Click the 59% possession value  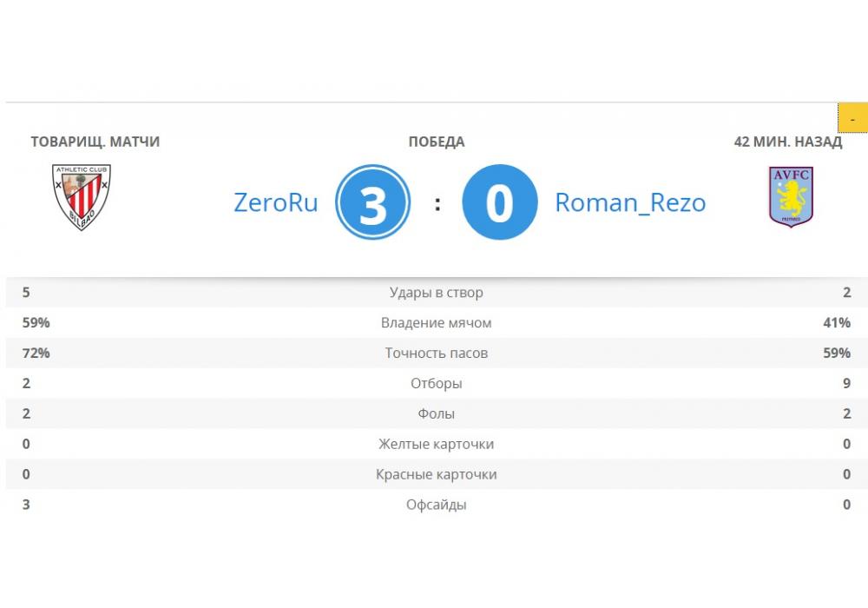[36, 323]
